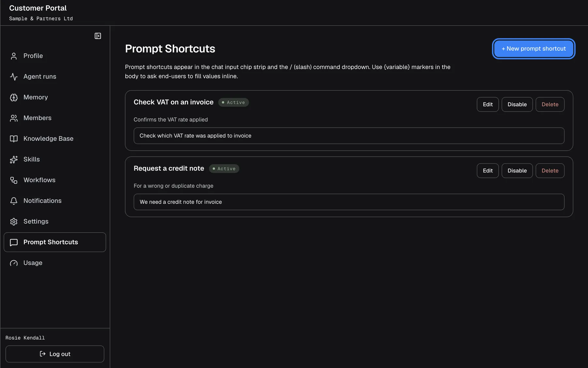Create a new prompt shortcut
Viewport: 588px width, 368px height.
(x=533, y=49)
